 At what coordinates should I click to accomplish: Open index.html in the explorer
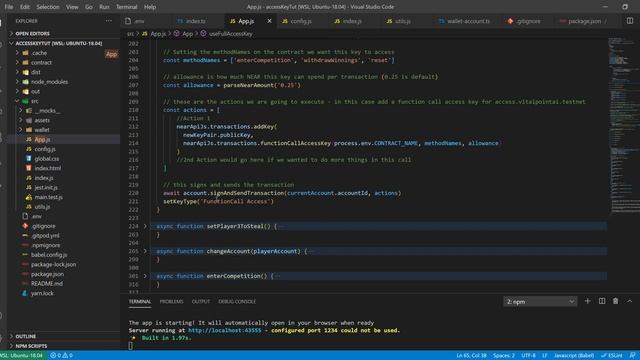pos(47,168)
